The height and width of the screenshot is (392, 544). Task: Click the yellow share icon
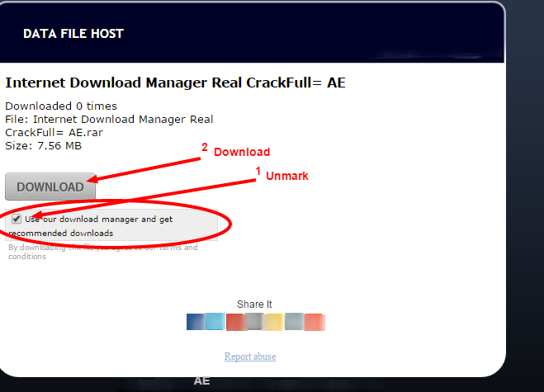click(x=274, y=322)
